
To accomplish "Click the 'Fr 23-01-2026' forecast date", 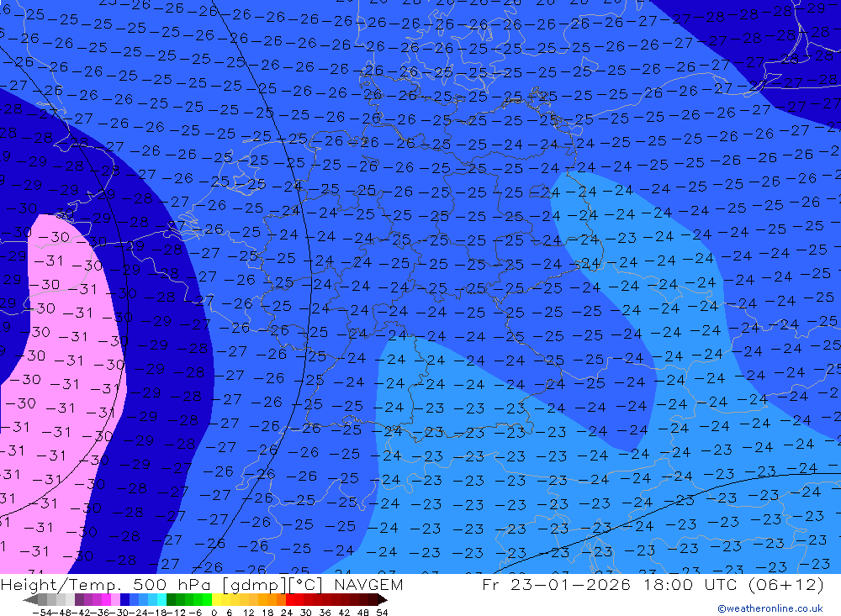I will point(556,585).
